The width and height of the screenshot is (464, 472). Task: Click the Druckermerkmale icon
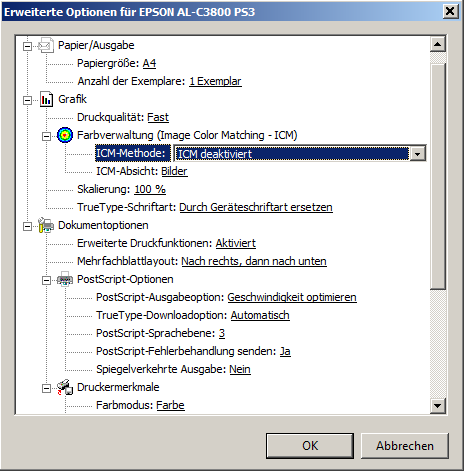coord(65,387)
